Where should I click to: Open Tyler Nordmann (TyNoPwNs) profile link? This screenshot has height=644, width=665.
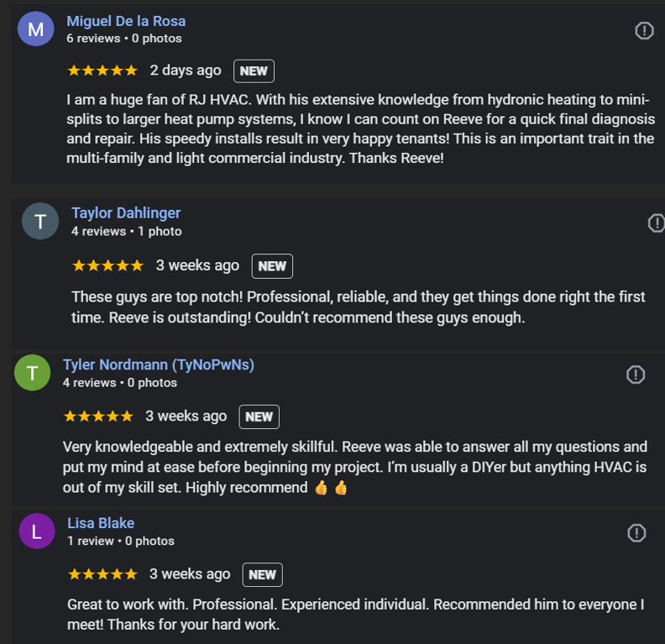coord(159,364)
